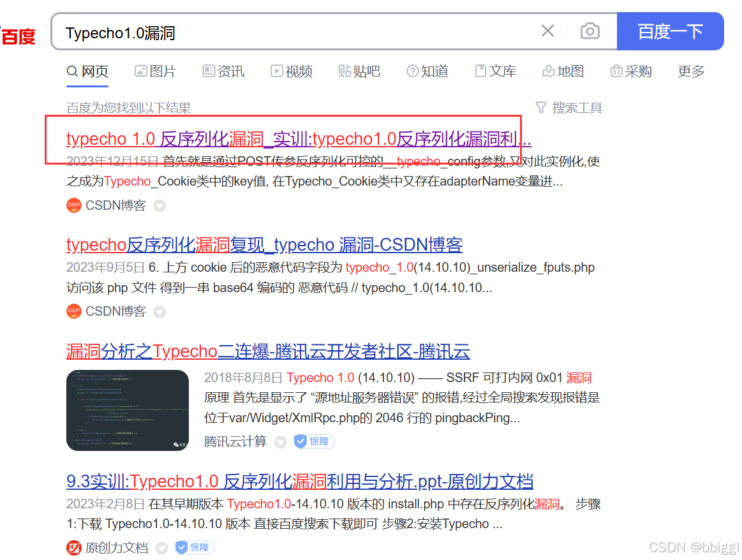Expand the 更多 menu

tap(691, 71)
